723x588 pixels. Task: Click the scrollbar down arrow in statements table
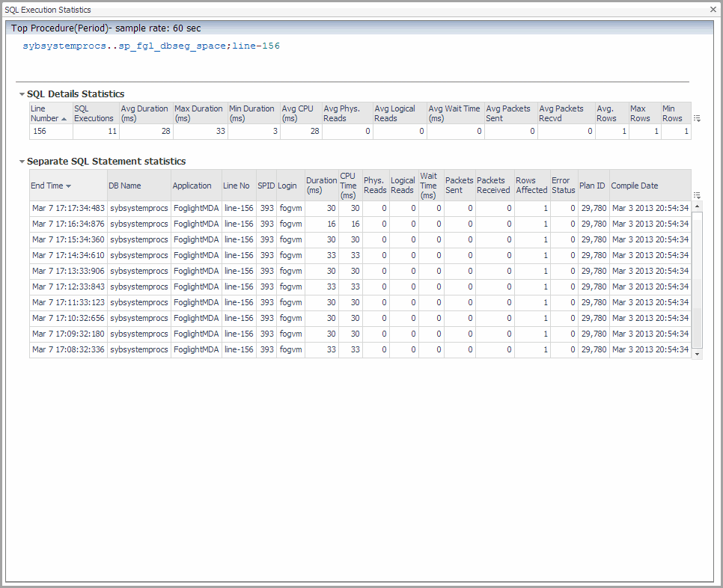pyautogui.click(x=698, y=353)
